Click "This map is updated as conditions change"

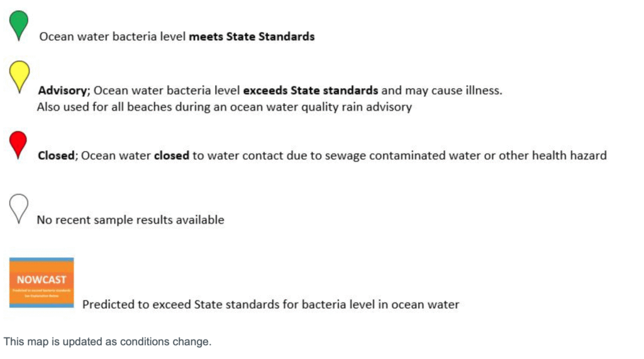tap(108, 342)
